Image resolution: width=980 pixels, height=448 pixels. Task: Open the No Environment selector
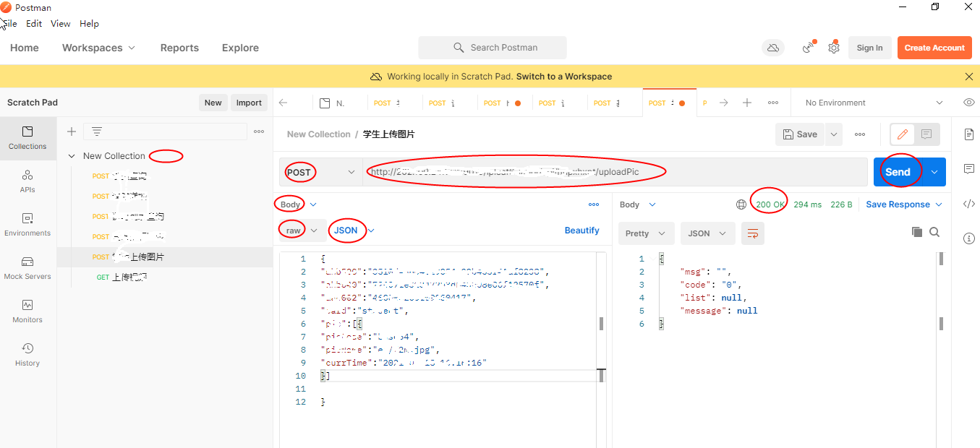(874, 103)
